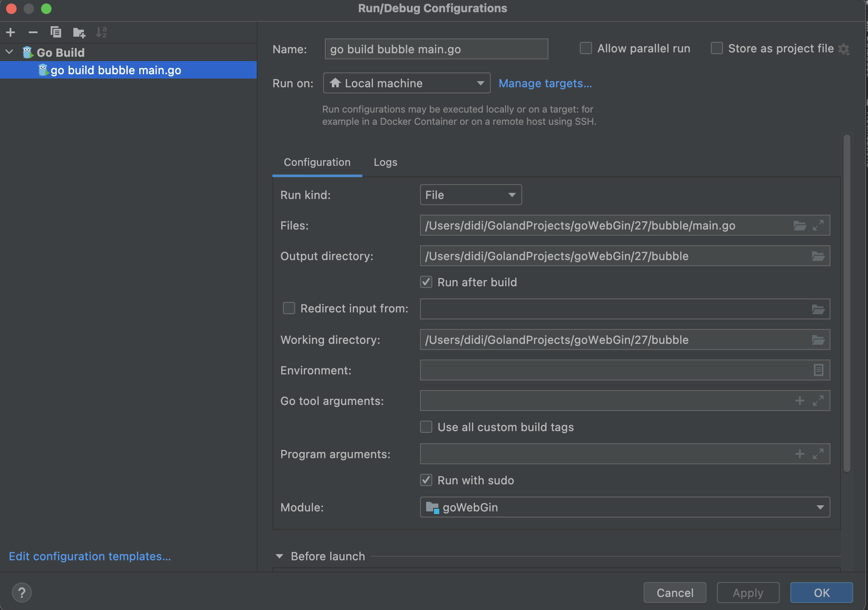868x610 pixels.
Task: Collapse the Before launch section
Action: pos(279,556)
